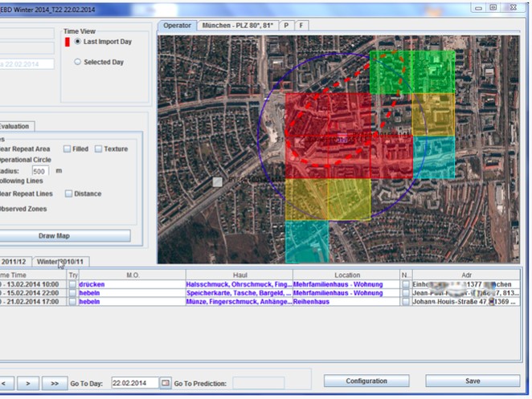Click the single left arrow navigation button
532x399 pixels.
click(x=4, y=383)
